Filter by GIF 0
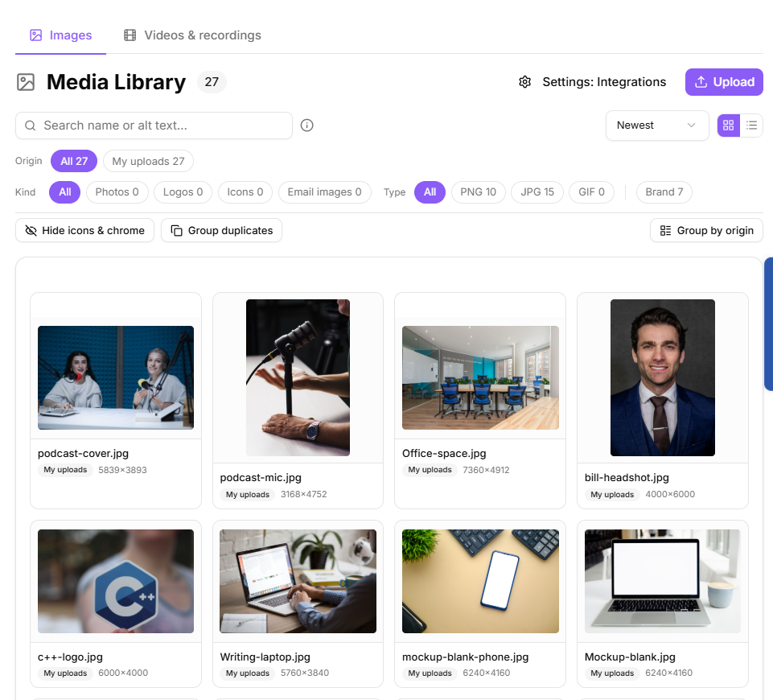The image size is (773, 700). [x=591, y=192]
